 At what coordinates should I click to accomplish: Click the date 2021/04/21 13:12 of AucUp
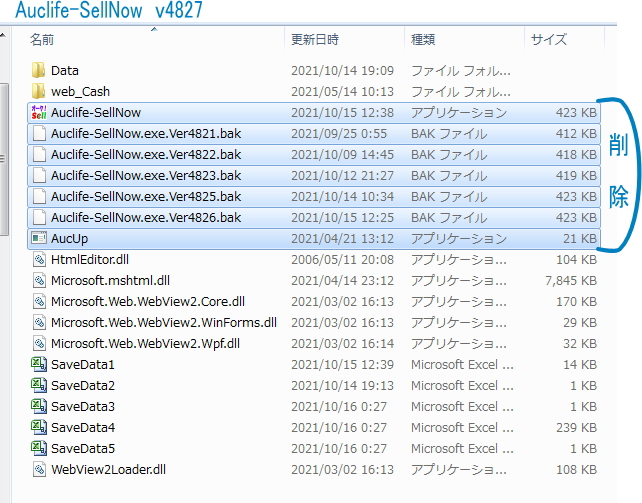coord(342,239)
